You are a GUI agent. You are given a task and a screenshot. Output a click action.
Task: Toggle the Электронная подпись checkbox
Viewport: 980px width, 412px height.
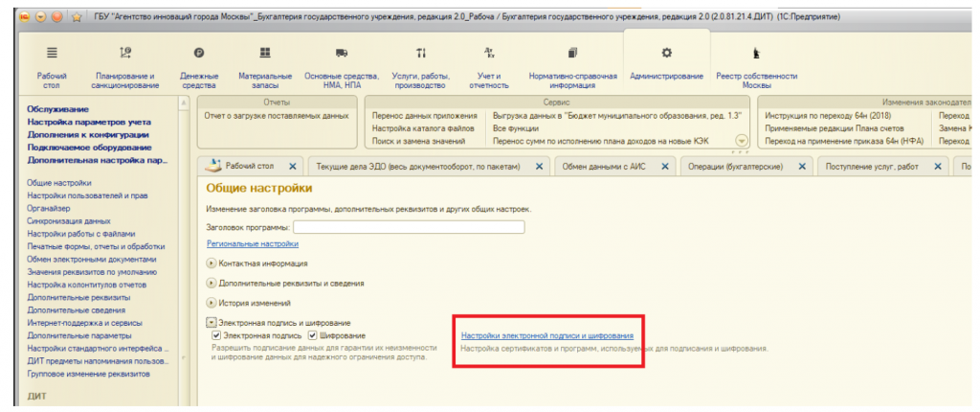(x=216, y=336)
